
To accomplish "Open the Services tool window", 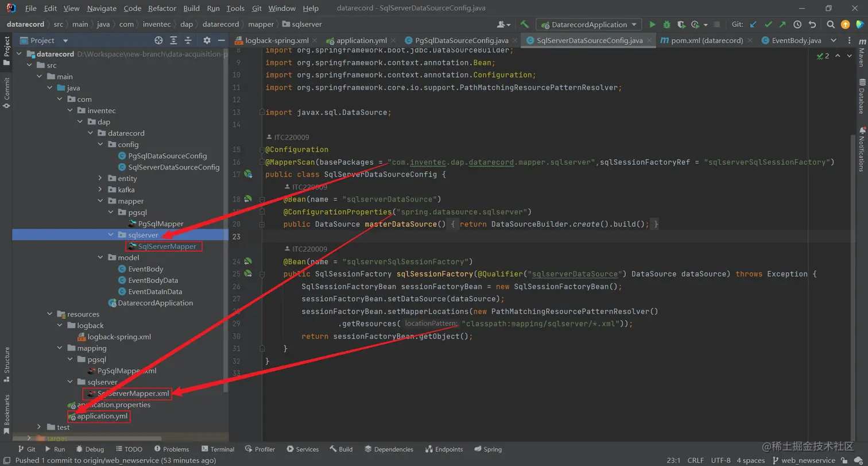I will 303,449.
